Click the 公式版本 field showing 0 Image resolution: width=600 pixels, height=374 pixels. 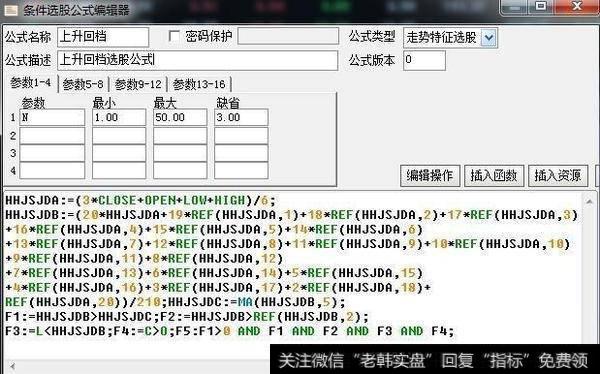[x=424, y=60]
